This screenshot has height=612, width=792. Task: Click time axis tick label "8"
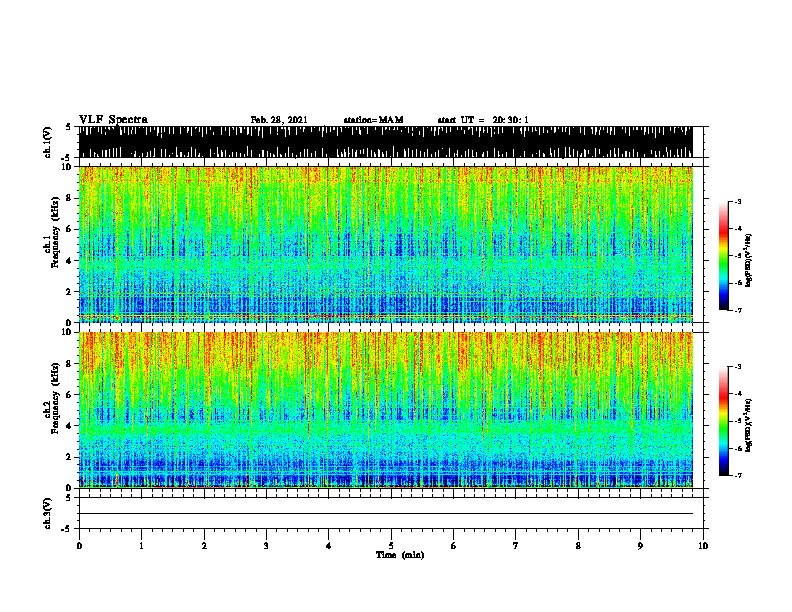coord(578,545)
